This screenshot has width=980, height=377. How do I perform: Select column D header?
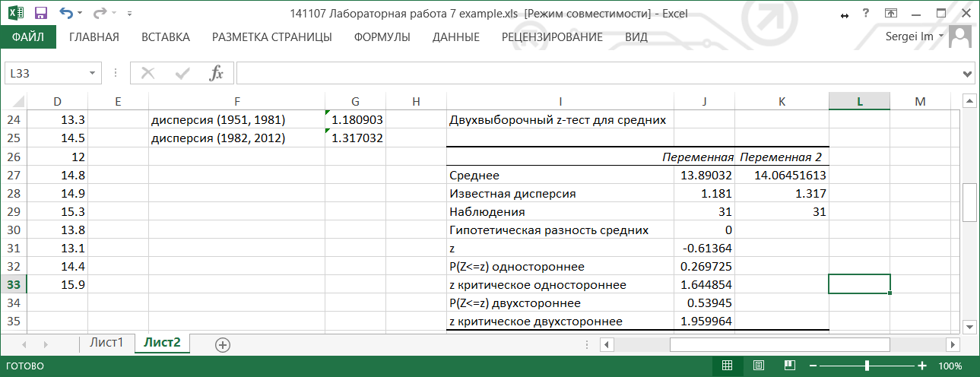pyautogui.click(x=58, y=101)
